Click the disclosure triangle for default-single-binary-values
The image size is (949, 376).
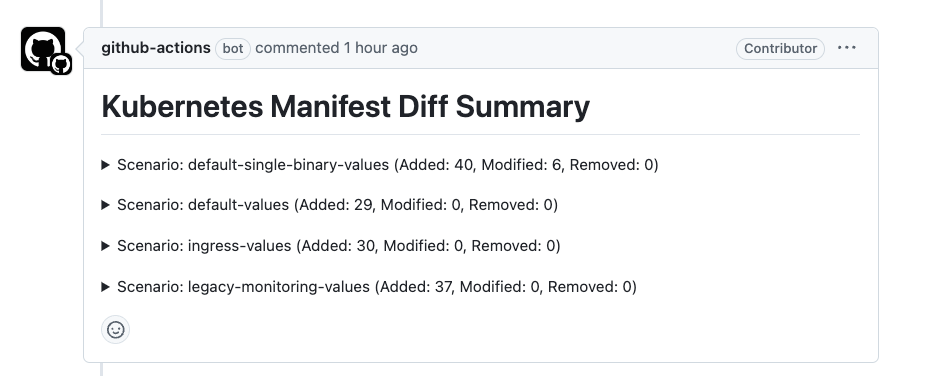tap(105, 165)
